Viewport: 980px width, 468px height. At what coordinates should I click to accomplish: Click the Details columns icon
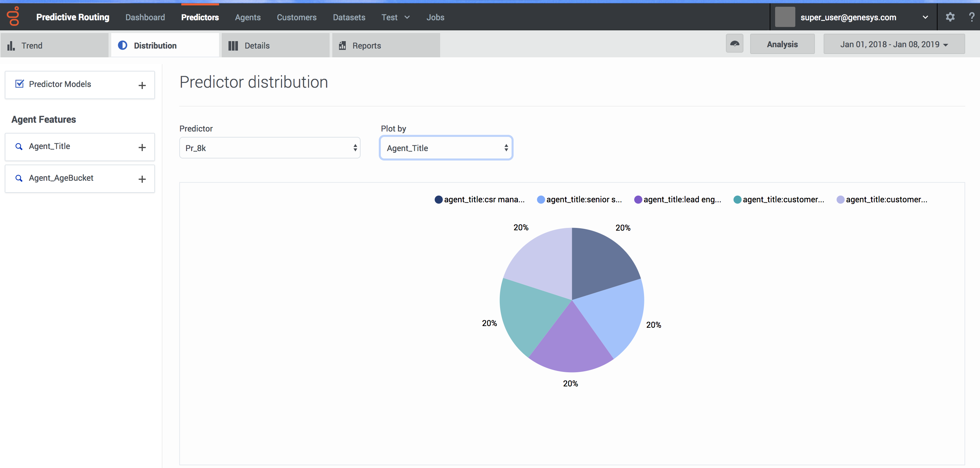(x=233, y=46)
